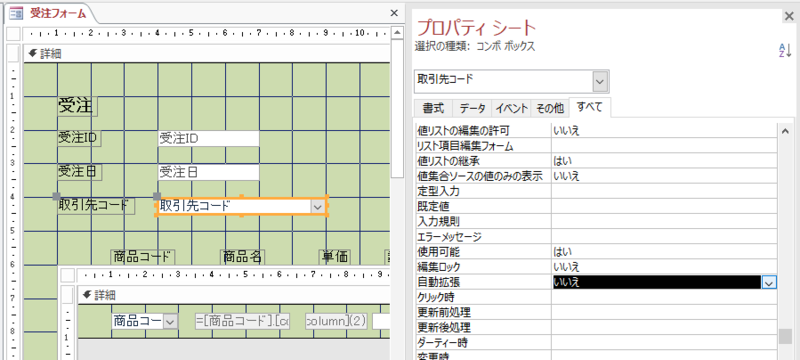Click the 更新後処理 event property field
Viewport: 800px width, 360px height.
pyautogui.click(x=664, y=327)
